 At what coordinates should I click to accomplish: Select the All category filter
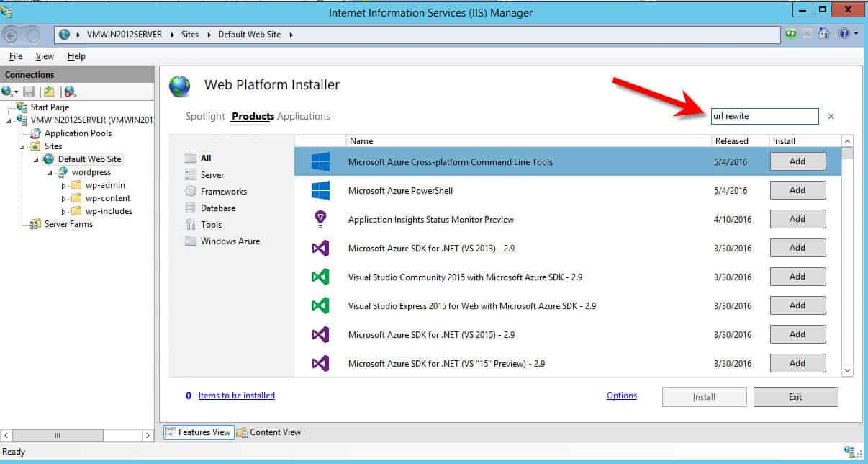(x=206, y=159)
